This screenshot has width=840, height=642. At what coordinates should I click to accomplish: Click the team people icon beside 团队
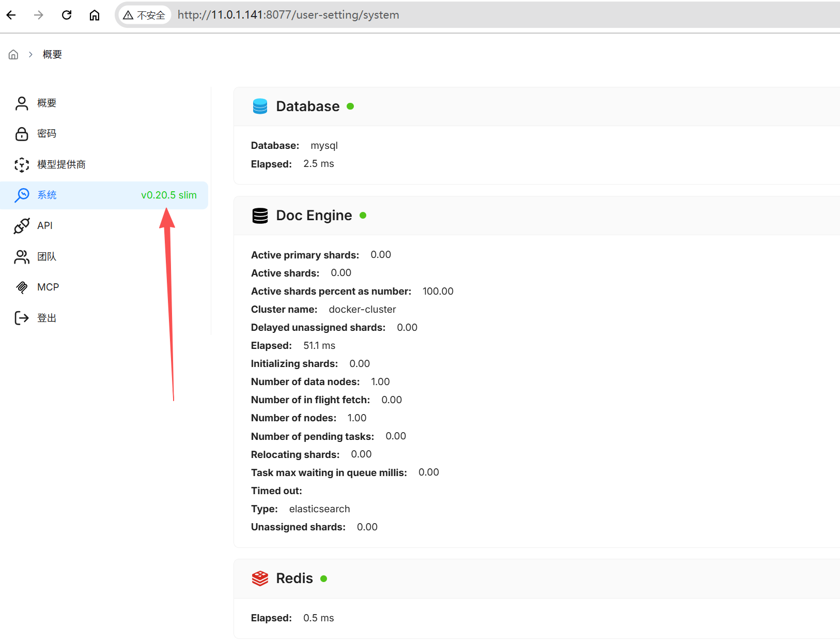[22, 257]
